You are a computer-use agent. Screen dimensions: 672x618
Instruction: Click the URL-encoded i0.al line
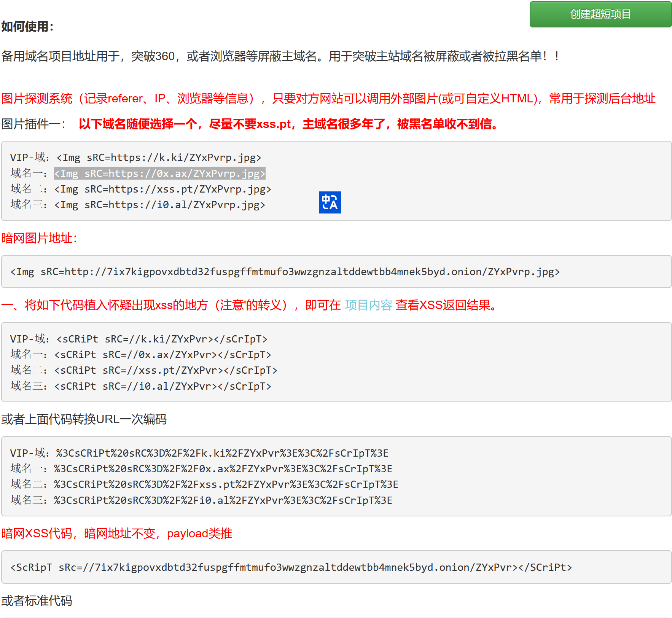tap(201, 500)
